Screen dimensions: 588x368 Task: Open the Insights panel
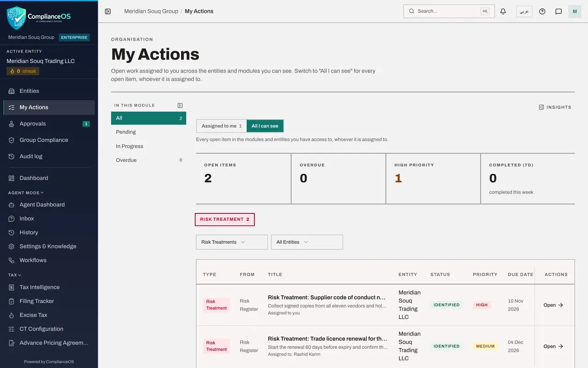point(555,107)
